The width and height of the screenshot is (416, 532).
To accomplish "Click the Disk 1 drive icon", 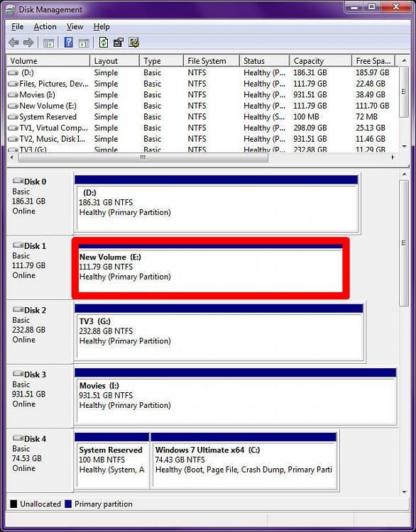I will point(18,245).
